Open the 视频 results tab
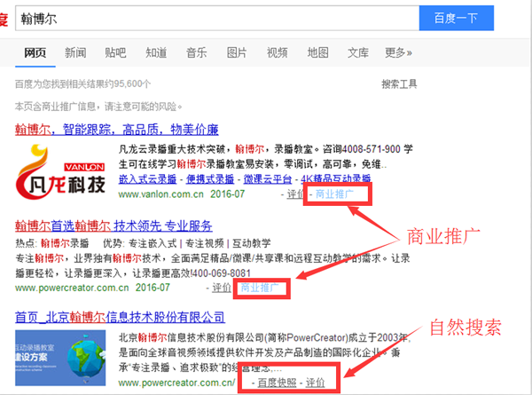This screenshot has width=532, height=395. click(x=277, y=52)
